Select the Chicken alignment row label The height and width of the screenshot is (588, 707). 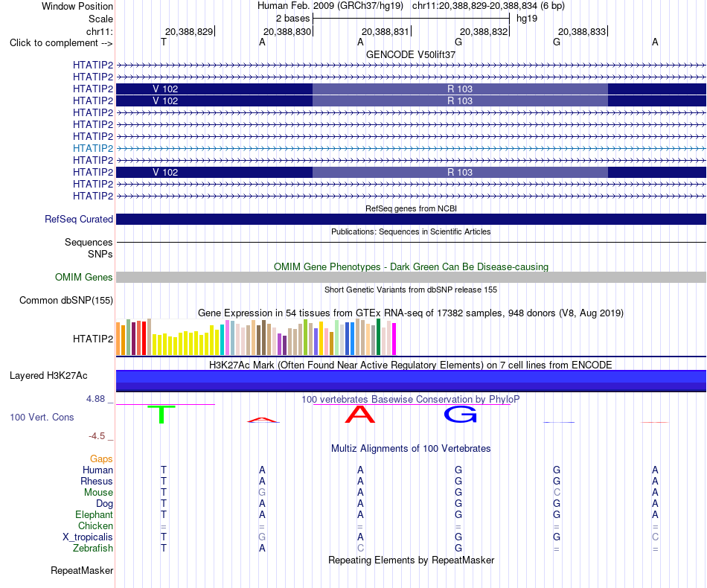(95, 525)
